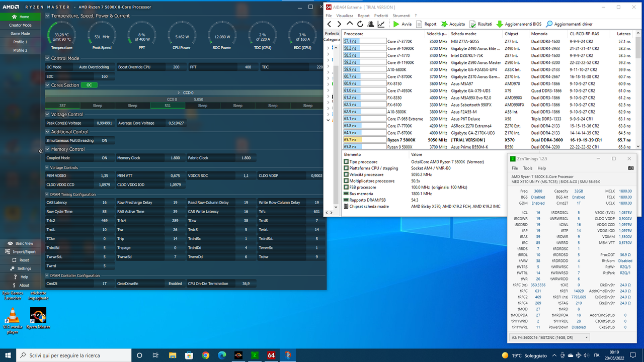
Task: Collapse Ryzen Master sidebar with double chevron
Action: (41, 151)
